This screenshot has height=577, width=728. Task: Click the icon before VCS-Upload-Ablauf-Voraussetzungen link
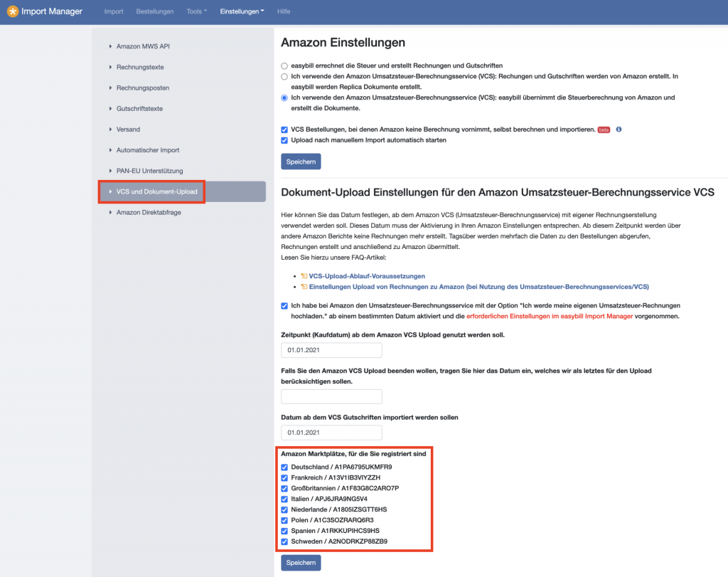(304, 276)
